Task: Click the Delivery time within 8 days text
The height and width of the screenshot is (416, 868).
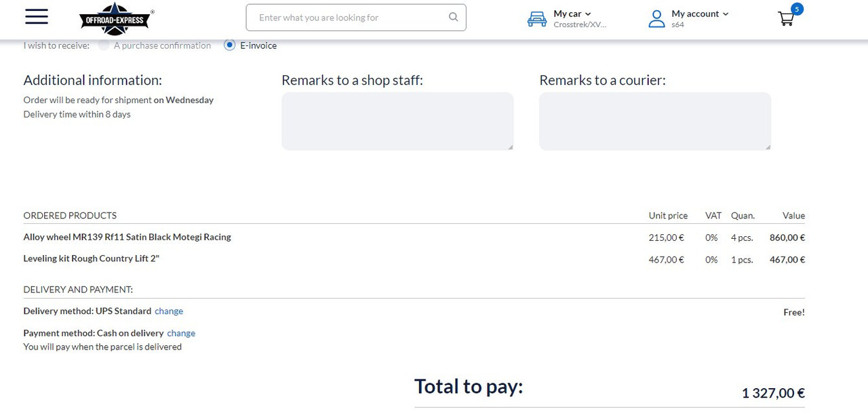Action: (x=77, y=114)
